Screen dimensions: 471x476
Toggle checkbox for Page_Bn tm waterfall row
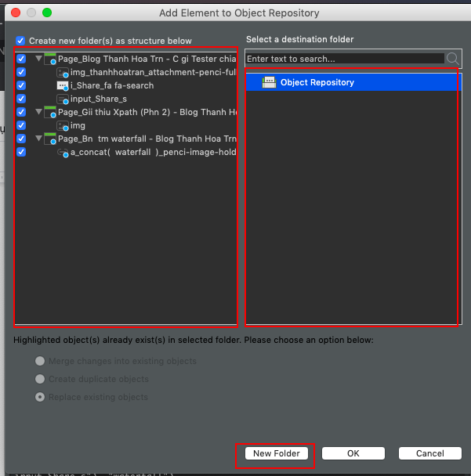point(21,139)
